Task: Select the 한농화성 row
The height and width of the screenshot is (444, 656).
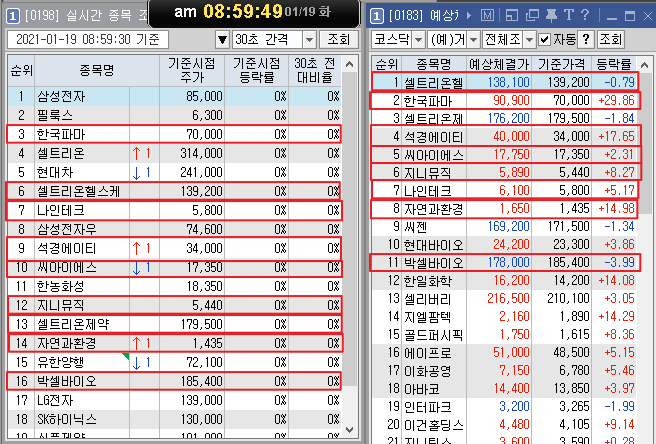Action: coord(174,287)
